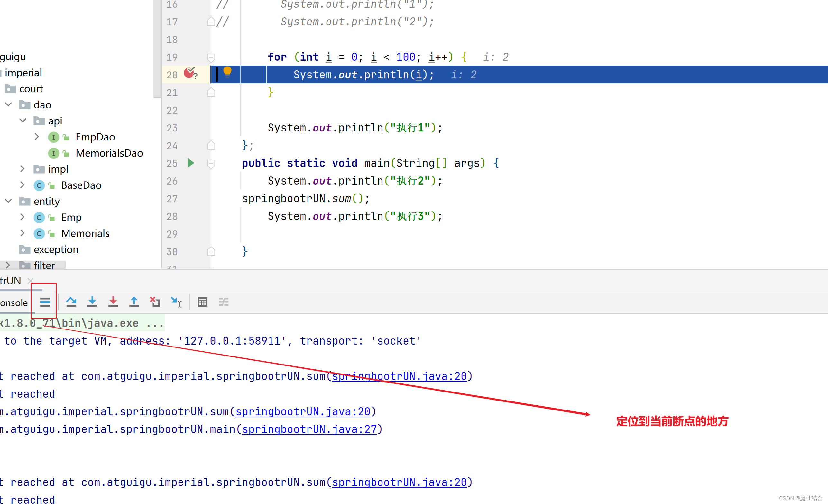Click the Trace Current Stream Chain icon
The image size is (828, 504).
[x=224, y=302]
